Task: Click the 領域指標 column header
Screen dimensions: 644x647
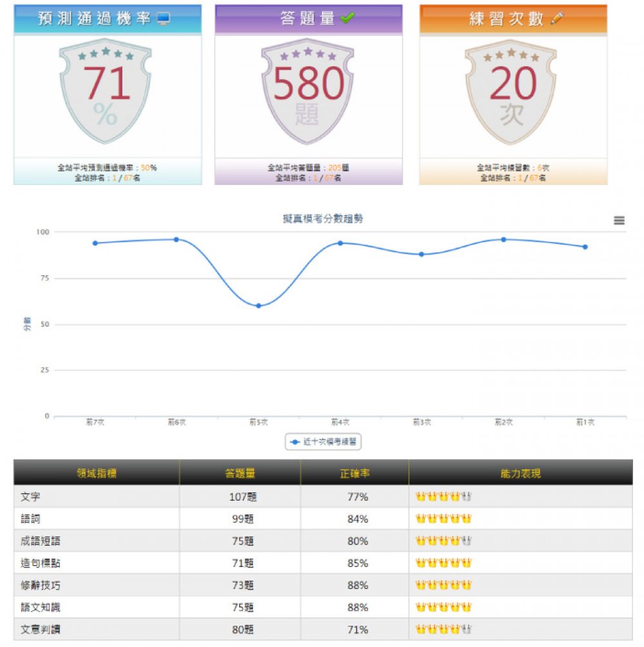Action: (x=97, y=474)
